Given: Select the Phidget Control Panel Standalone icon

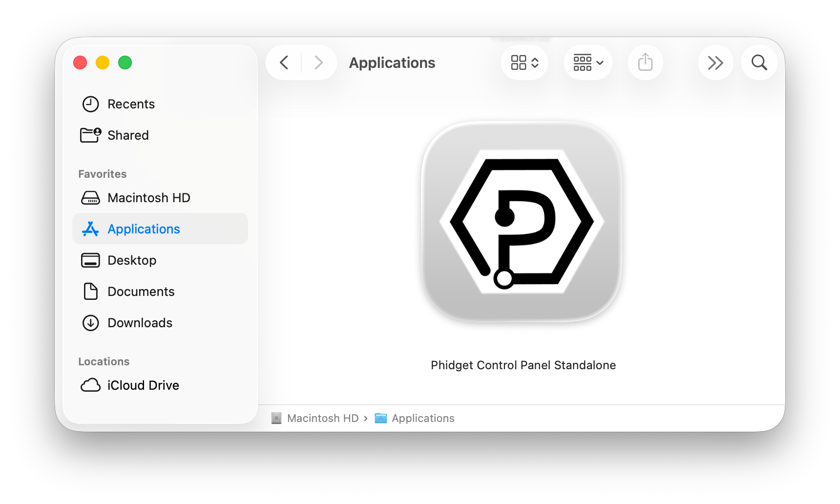Looking at the screenshot, I should point(522,222).
